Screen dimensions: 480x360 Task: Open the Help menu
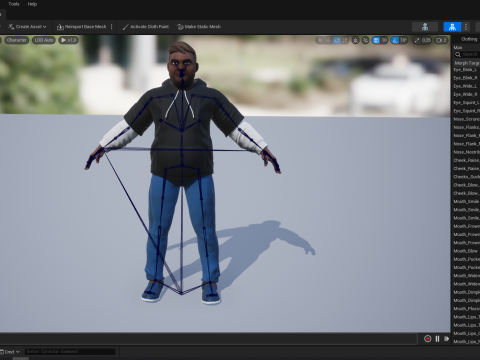[32, 4]
